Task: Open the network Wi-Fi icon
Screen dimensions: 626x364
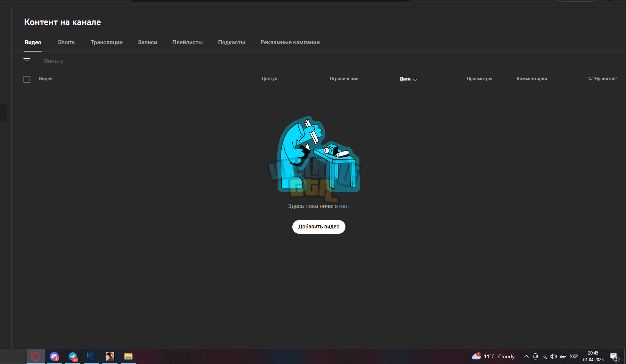Action: tap(545, 356)
